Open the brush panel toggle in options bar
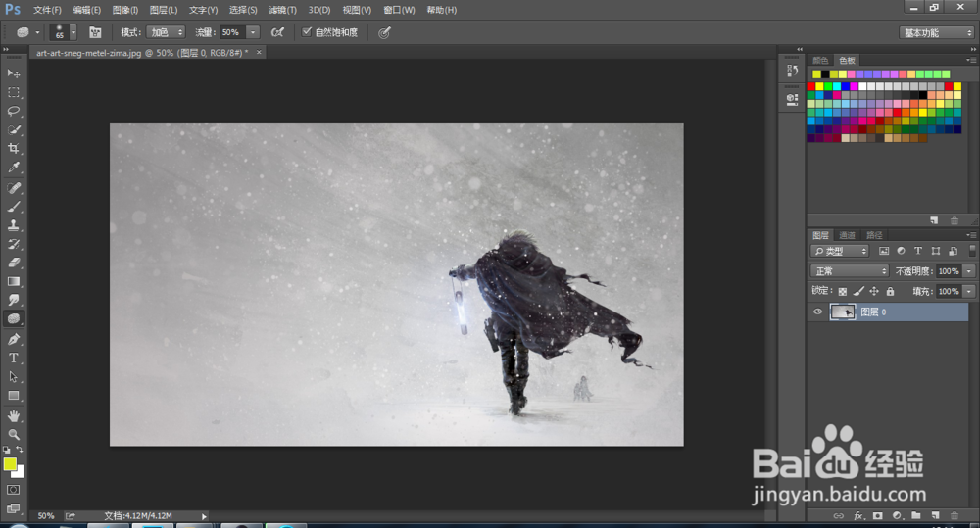This screenshot has height=528, width=980. pyautogui.click(x=95, y=32)
